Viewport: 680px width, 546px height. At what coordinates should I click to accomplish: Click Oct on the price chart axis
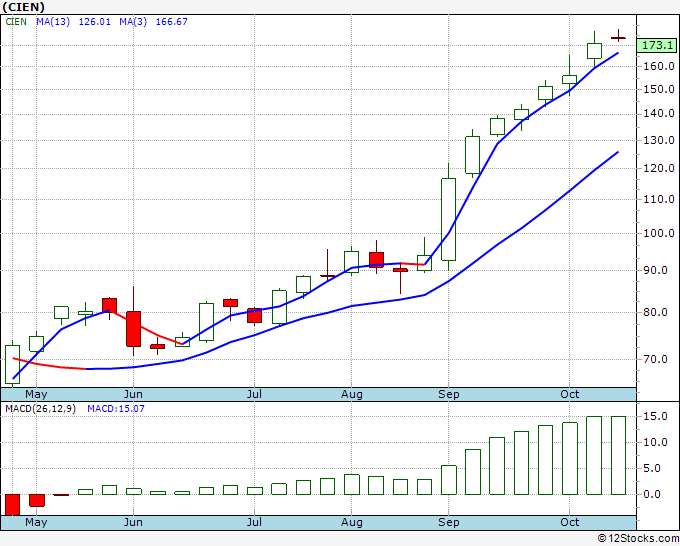pyautogui.click(x=569, y=394)
